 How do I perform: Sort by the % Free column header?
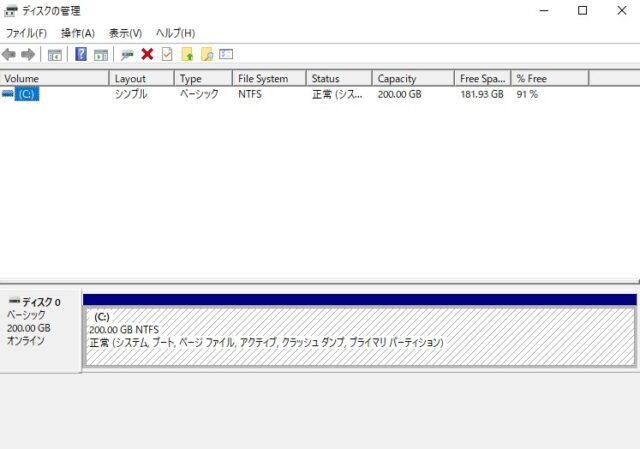coord(550,78)
